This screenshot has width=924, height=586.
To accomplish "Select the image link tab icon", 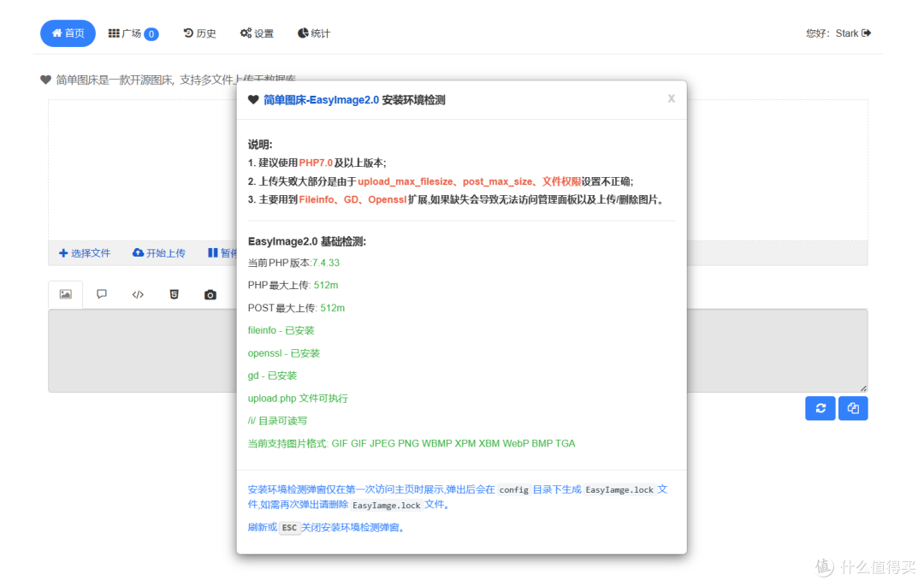I will pos(65,294).
